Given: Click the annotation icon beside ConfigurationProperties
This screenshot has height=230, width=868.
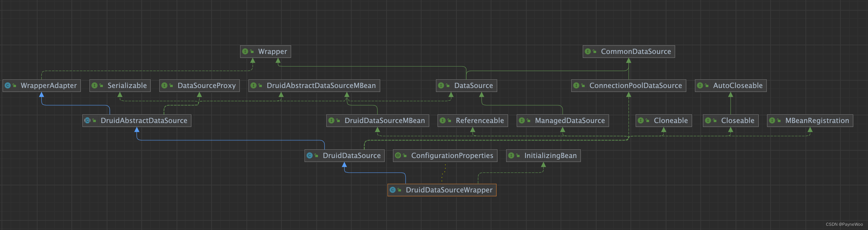Looking at the screenshot, I should tap(398, 155).
